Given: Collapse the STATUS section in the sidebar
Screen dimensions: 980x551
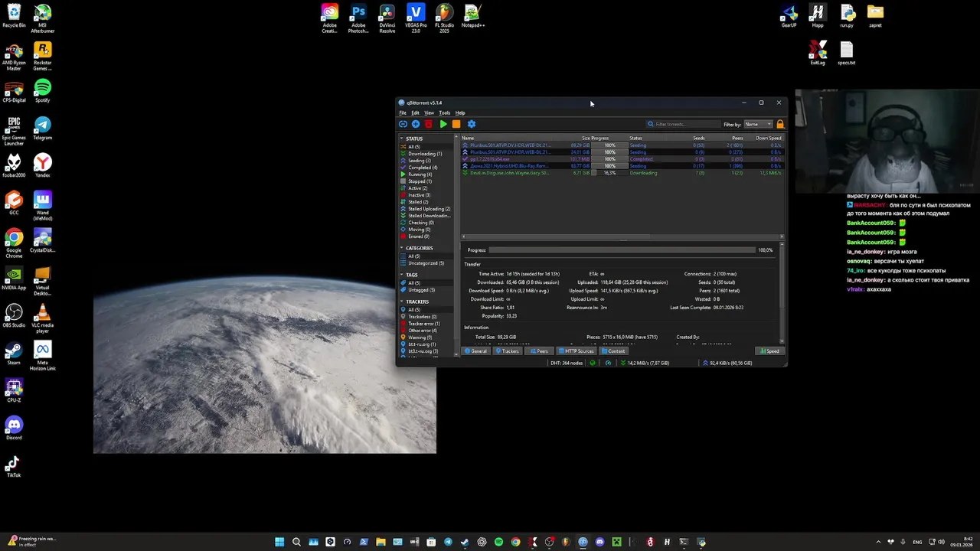Looking at the screenshot, I should (x=401, y=139).
